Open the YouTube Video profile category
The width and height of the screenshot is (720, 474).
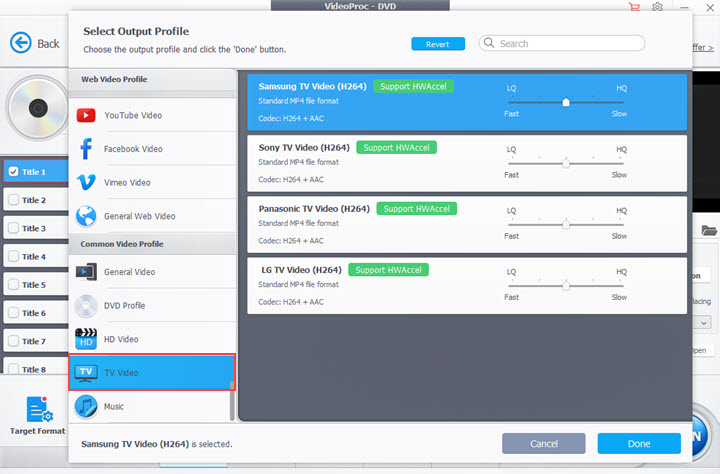click(152, 115)
